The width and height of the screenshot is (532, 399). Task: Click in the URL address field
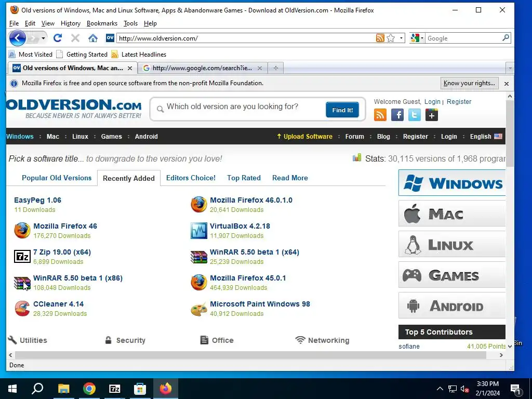[246, 38]
